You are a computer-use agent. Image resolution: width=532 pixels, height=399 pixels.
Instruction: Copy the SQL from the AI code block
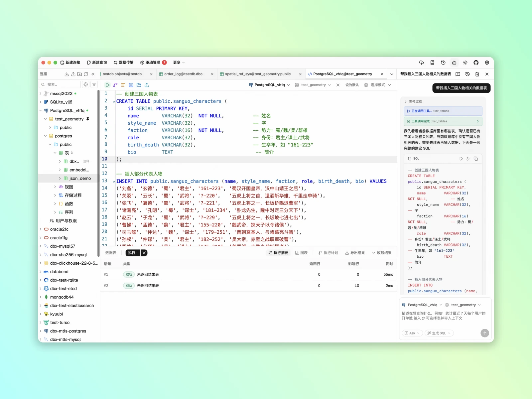coord(476,159)
